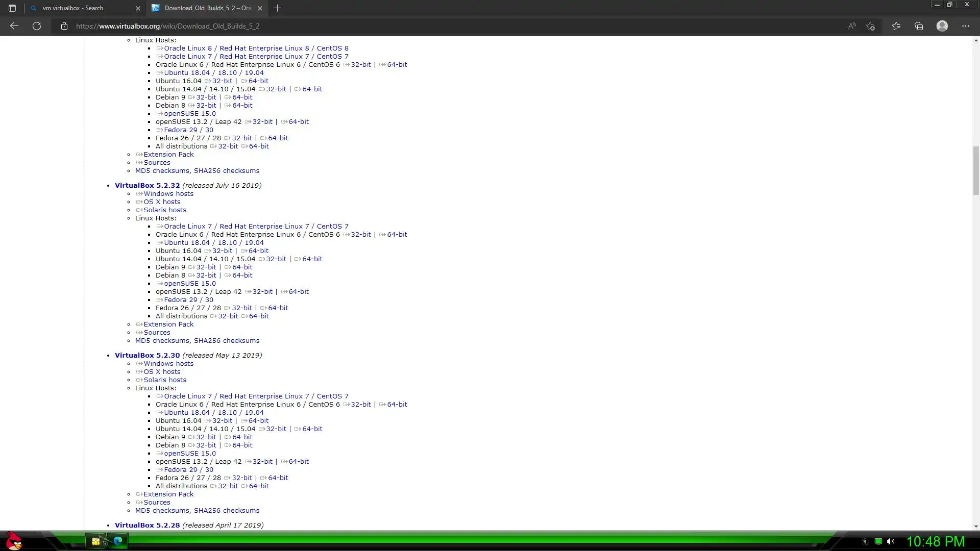Refresh the page with reload icon
Image resolution: width=980 pixels, height=551 pixels.
click(37, 26)
